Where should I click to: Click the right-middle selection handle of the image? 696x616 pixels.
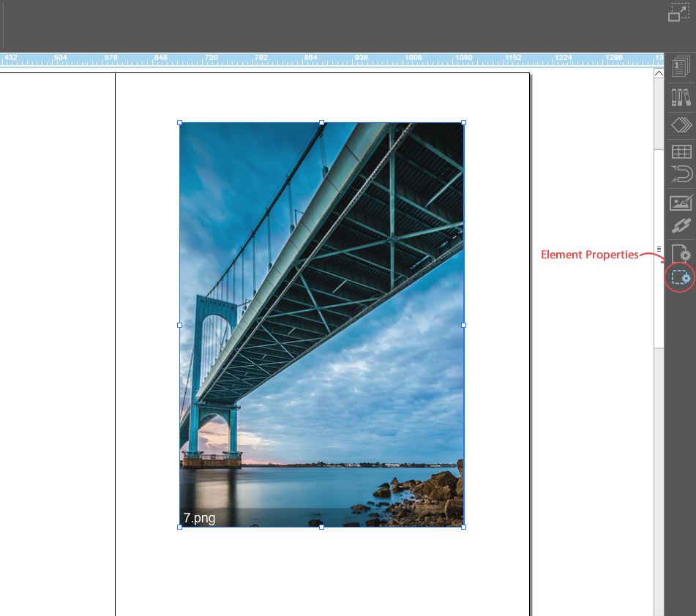pos(463,325)
